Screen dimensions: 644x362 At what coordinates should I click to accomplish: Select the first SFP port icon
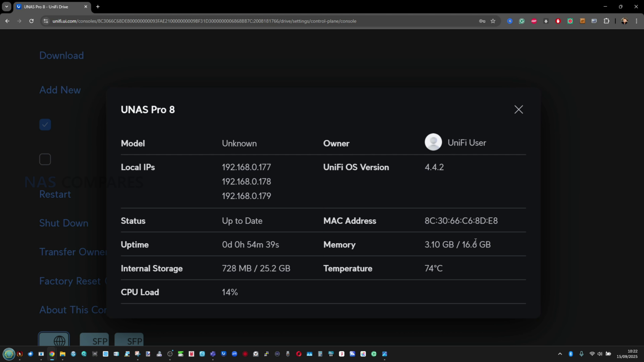[94, 340]
